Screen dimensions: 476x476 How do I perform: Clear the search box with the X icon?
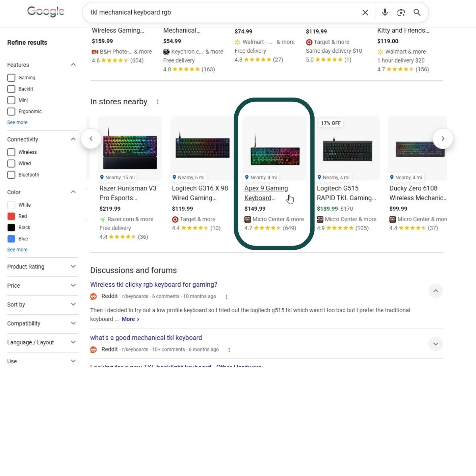365,13
